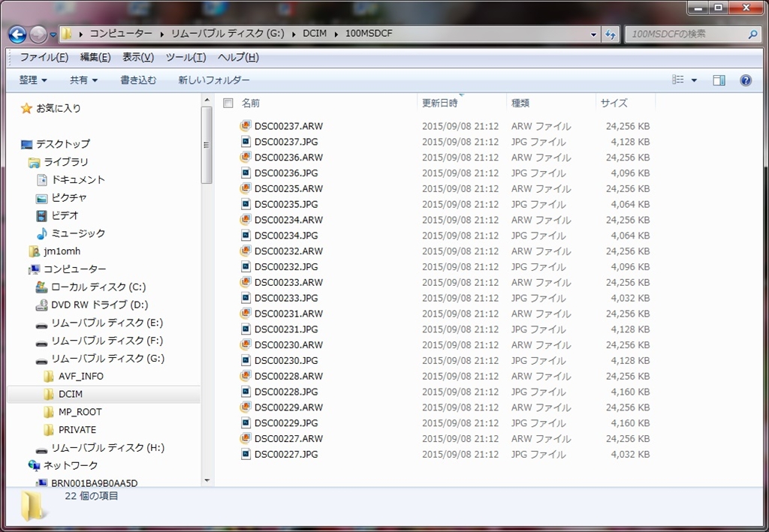This screenshot has height=532, width=769.
Task: Open the recent pages dropdown arrow
Action: (53, 35)
